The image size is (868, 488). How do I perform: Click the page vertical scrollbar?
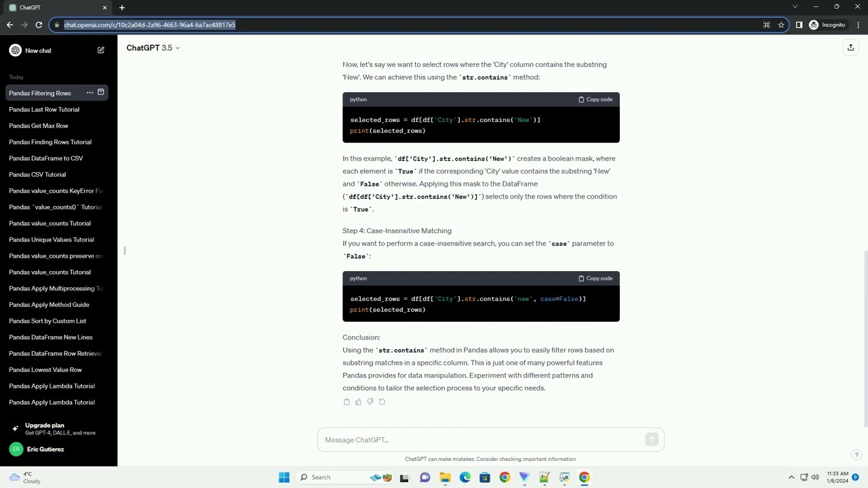click(x=865, y=339)
